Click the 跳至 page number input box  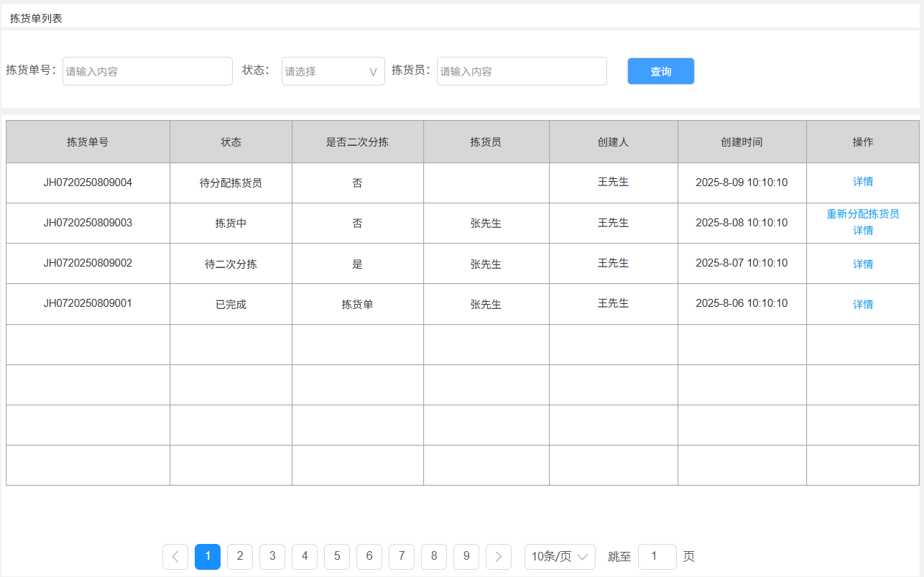(657, 556)
